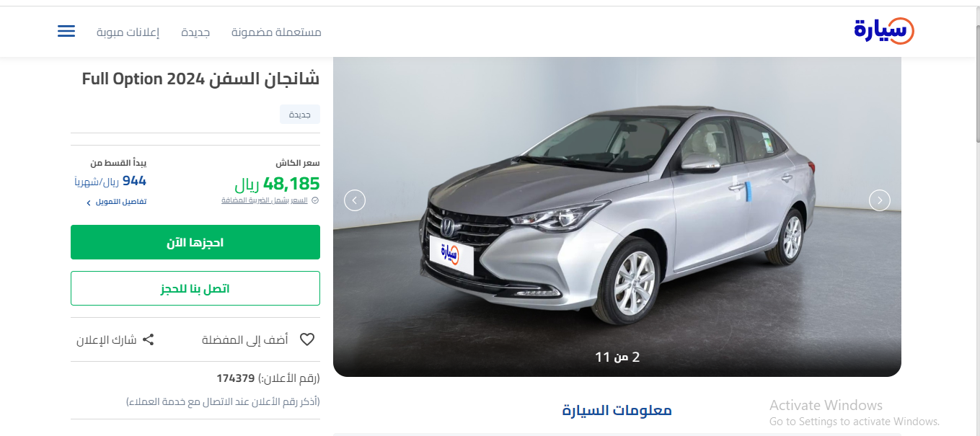This screenshot has width=980, height=436.
Task: Click the page vertical scrollbar
Action: 976,216
